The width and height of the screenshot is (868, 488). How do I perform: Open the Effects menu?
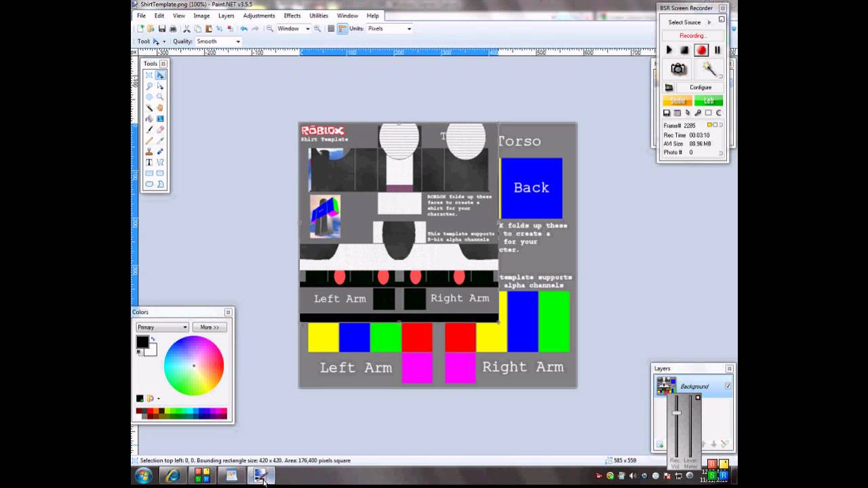click(292, 16)
